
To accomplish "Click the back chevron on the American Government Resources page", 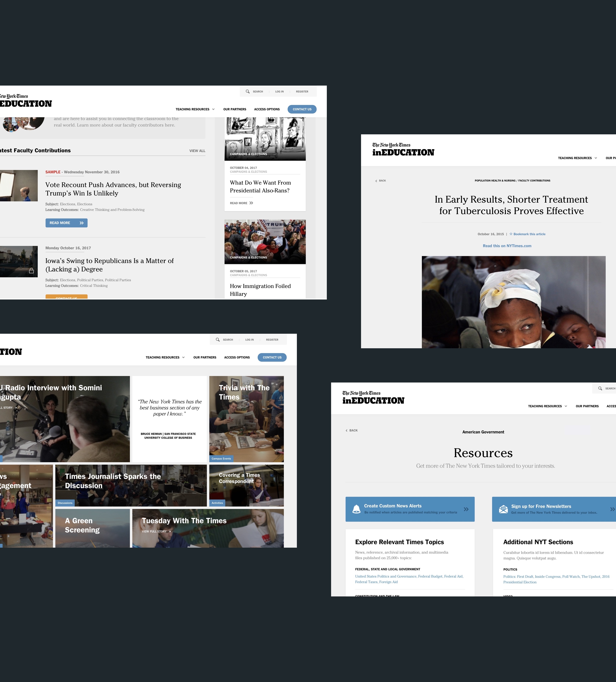I will click(346, 431).
